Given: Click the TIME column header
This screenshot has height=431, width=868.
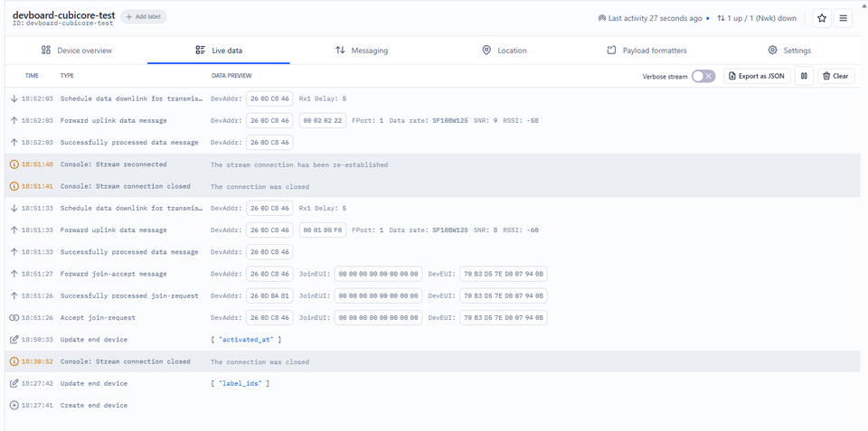Looking at the screenshot, I should (x=32, y=76).
